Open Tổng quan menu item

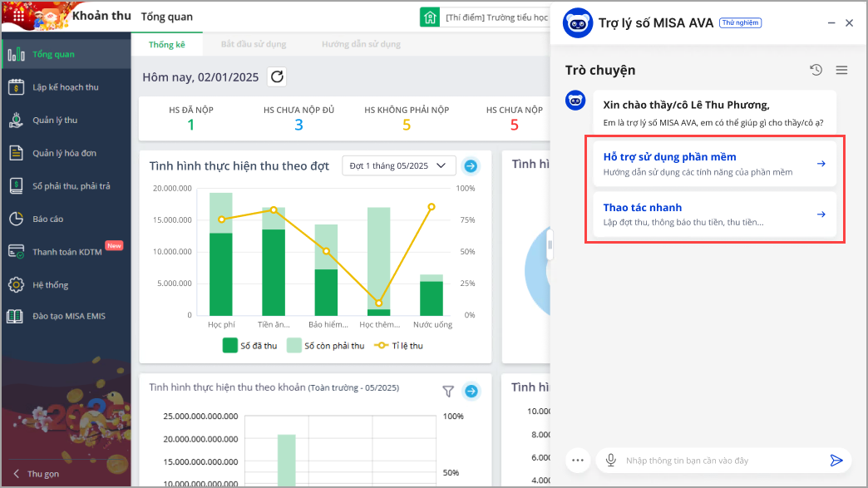67,54
